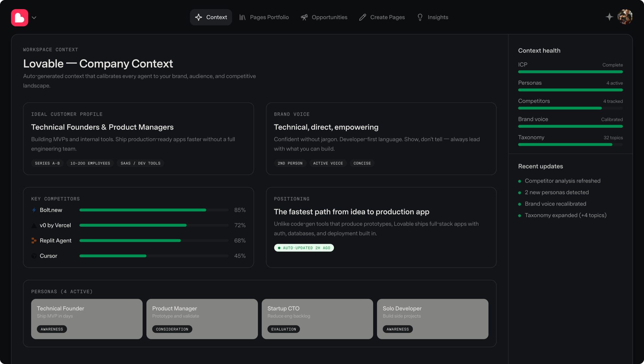Click the CONSIDERATION stage badge
This screenshot has height=364, width=644.
172,329
